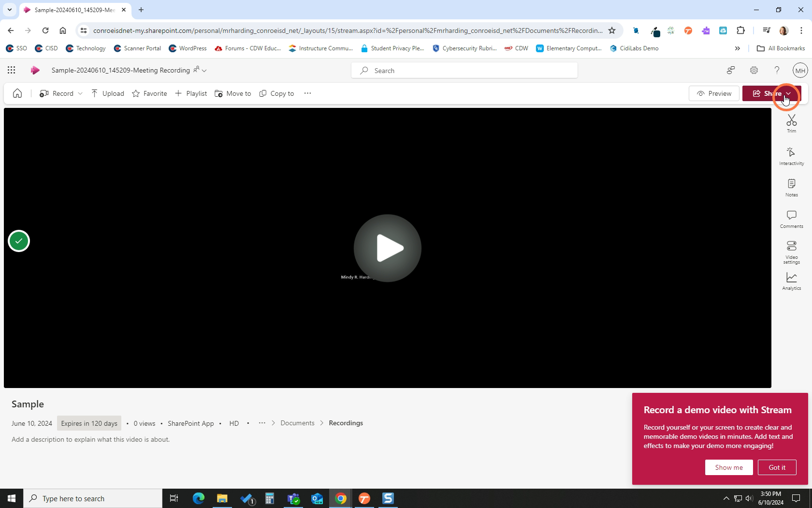The width and height of the screenshot is (812, 508).
Task: Open All Bookmarks folder
Action: (781, 48)
